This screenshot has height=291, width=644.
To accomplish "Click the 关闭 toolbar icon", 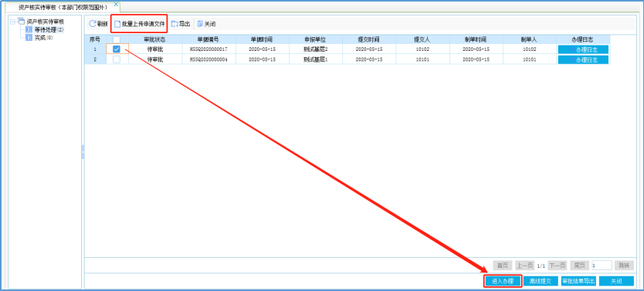I will [200, 24].
